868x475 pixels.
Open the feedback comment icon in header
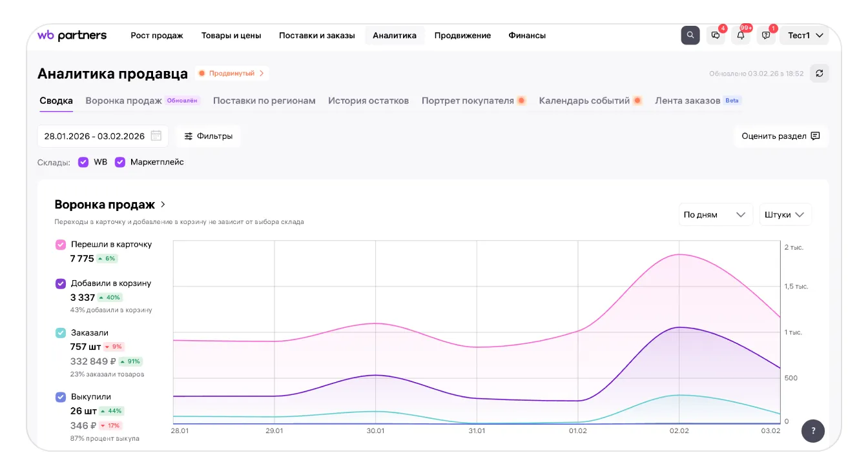766,35
